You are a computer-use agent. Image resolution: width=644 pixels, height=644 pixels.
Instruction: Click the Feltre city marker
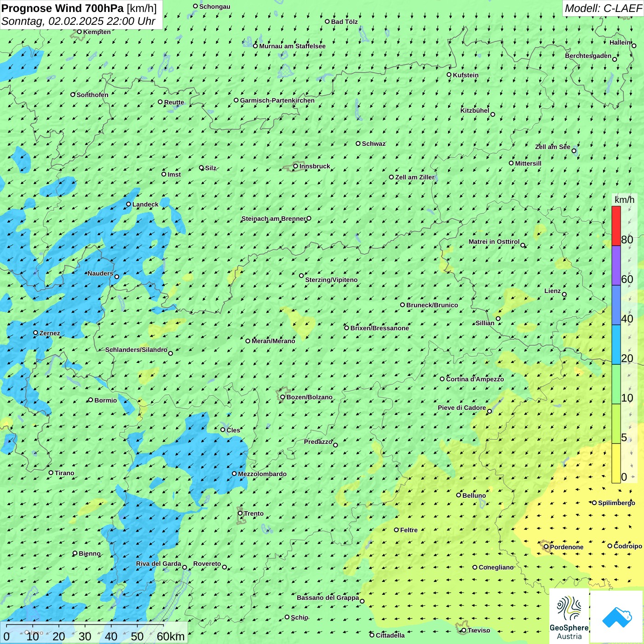tap(397, 529)
